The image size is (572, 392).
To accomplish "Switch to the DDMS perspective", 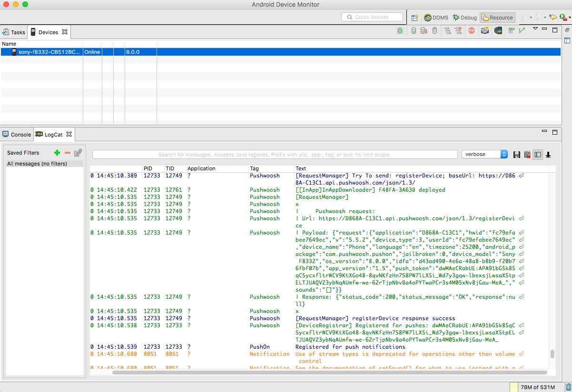I will [436, 18].
